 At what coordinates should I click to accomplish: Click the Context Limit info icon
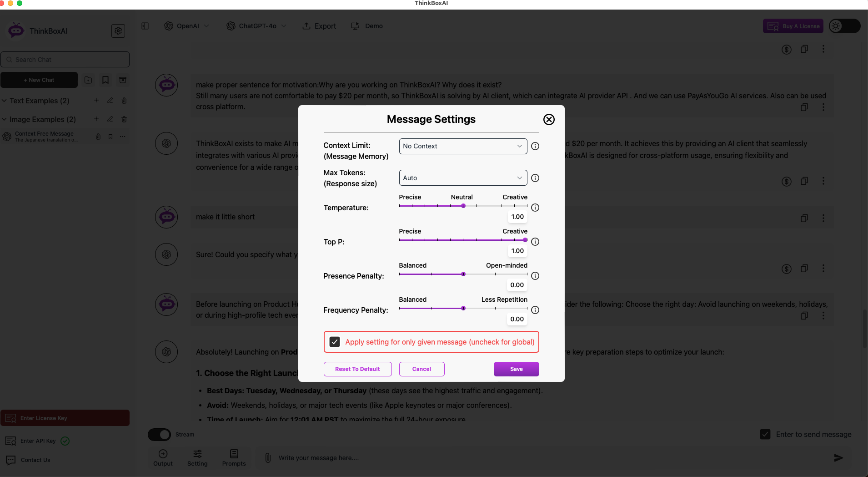[535, 146]
